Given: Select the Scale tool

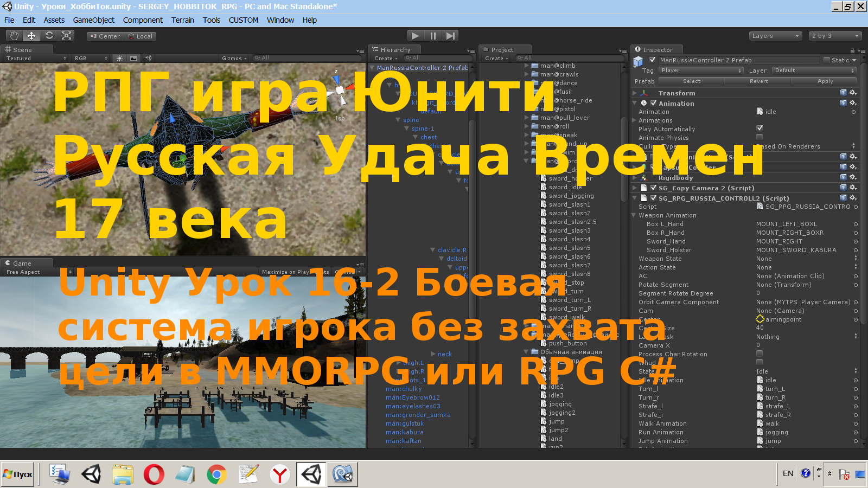Looking at the screenshot, I should 66,36.
